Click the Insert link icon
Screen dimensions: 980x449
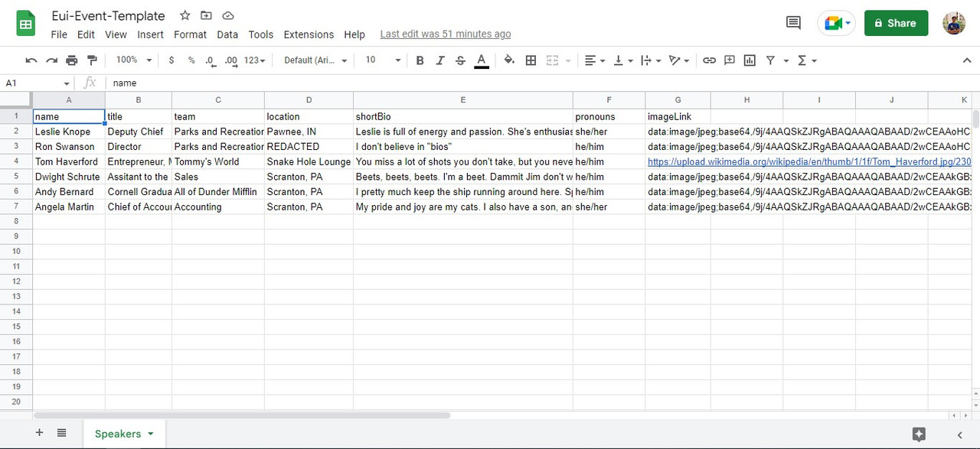point(710,60)
